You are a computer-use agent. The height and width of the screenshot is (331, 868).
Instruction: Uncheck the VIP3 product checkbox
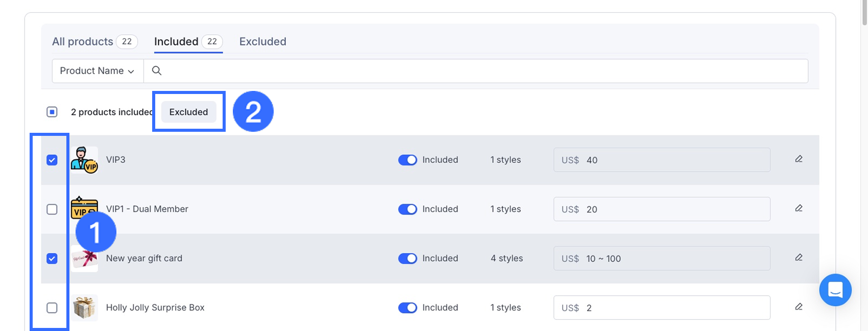pyautogui.click(x=52, y=160)
